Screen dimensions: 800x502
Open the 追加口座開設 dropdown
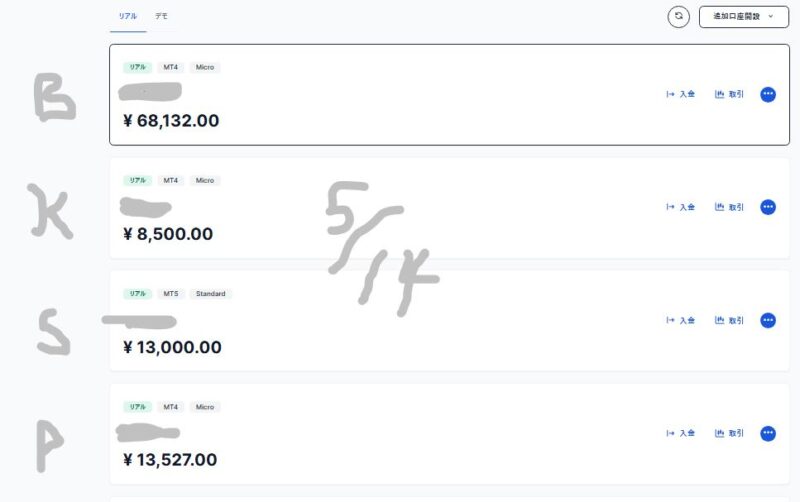(743, 16)
